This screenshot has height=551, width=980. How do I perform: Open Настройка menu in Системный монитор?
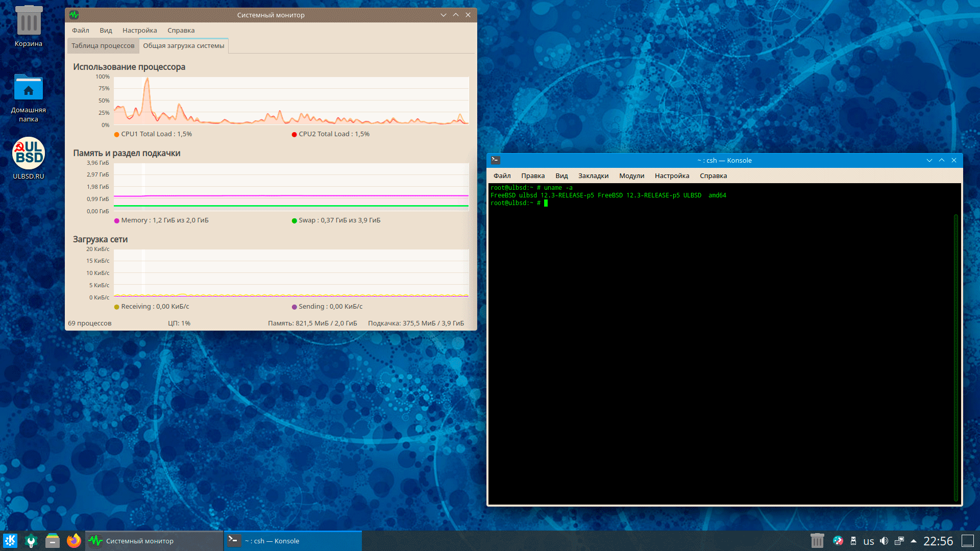click(139, 31)
